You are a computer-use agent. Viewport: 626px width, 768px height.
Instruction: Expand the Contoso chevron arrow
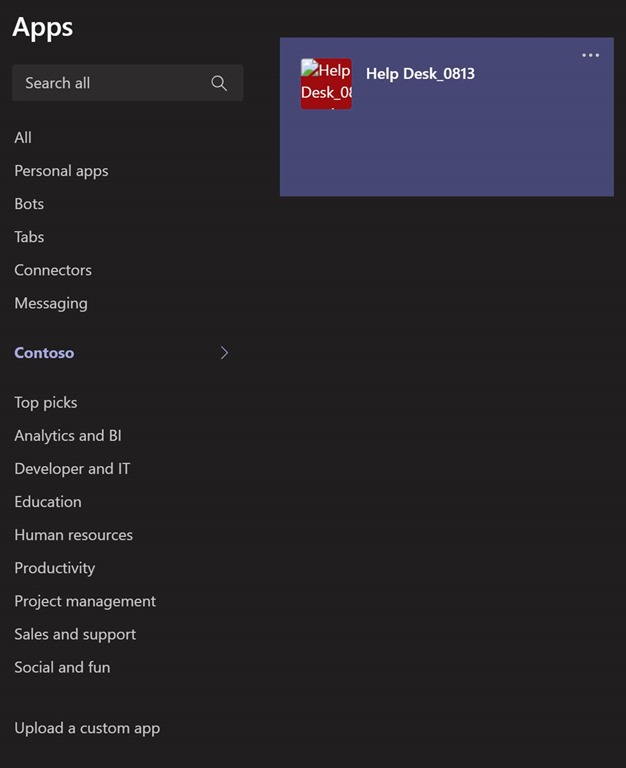224,353
